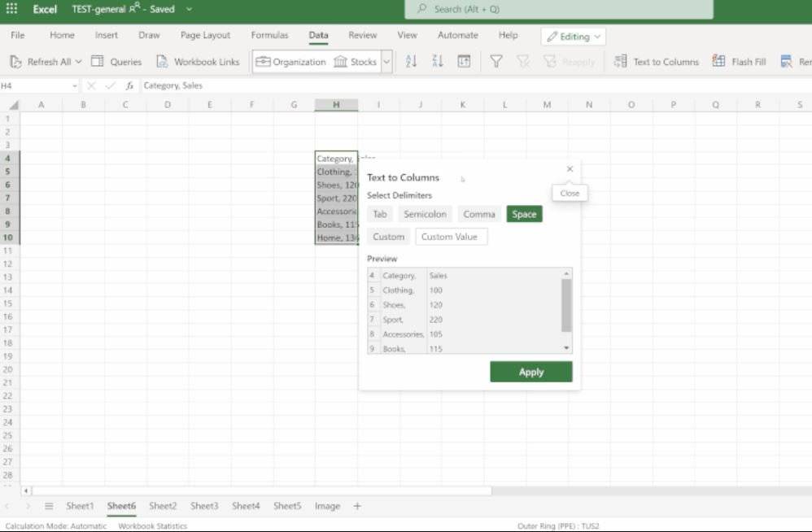Click the Sort Ascending icon
The image size is (812, 532).
tap(411, 62)
